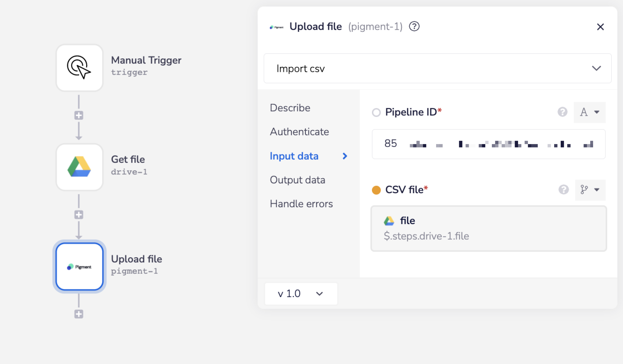Switch to the Describe tab
This screenshot has width=623, height=364.
coord(290,108)
